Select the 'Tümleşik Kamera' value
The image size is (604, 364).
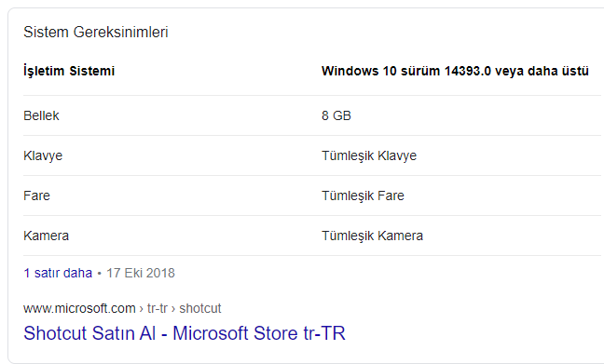[x=372, y=236]
